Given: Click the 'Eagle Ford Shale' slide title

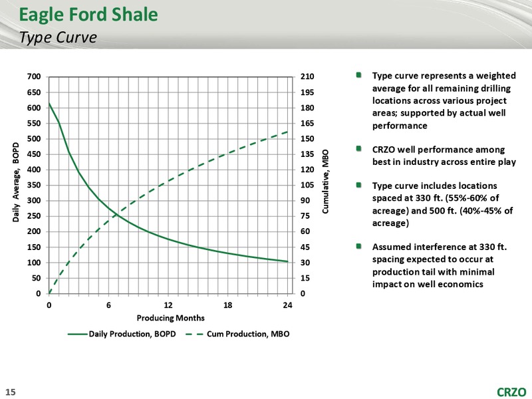Looking at the screenshot, I should click(88, 15).
